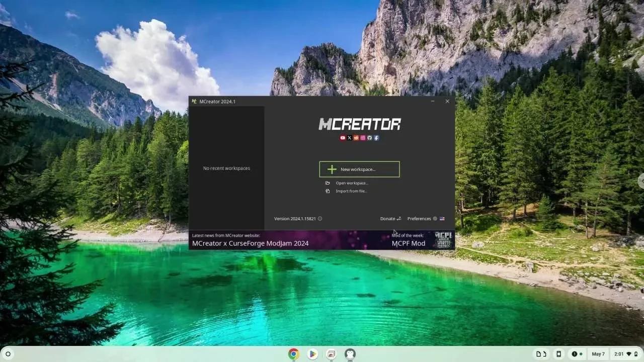
Task: Open the Instagram icon link
Action: coord(363,138)
